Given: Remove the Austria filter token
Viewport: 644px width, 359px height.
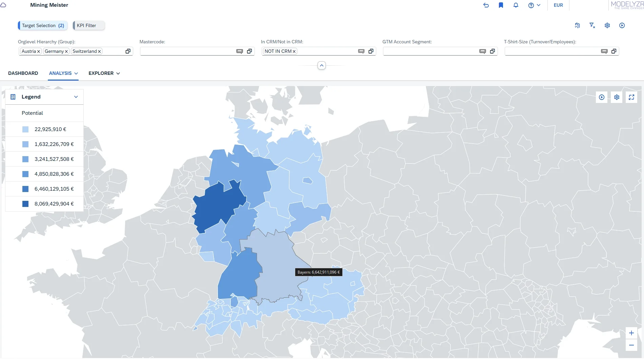Looking at the screenshot, I should click(x=39, y=51).
